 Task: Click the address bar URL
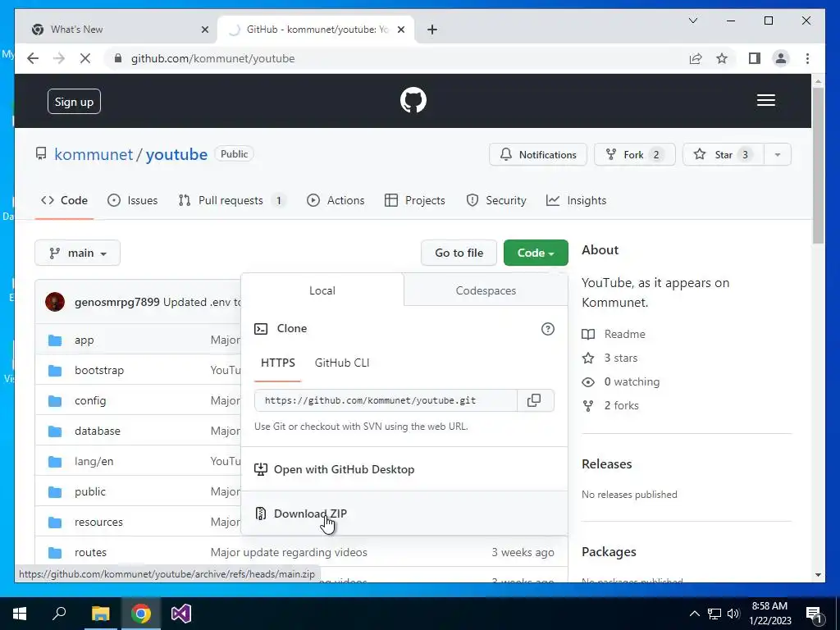(x=212, y=58)
